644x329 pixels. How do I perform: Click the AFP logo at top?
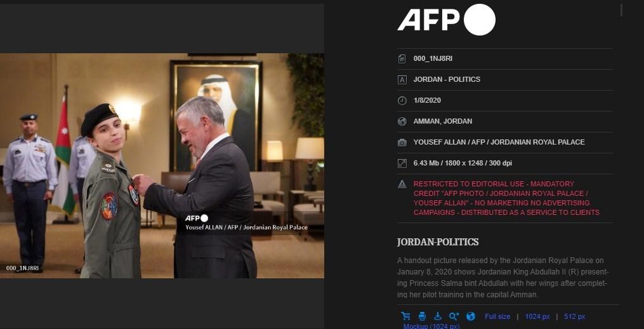447,20
